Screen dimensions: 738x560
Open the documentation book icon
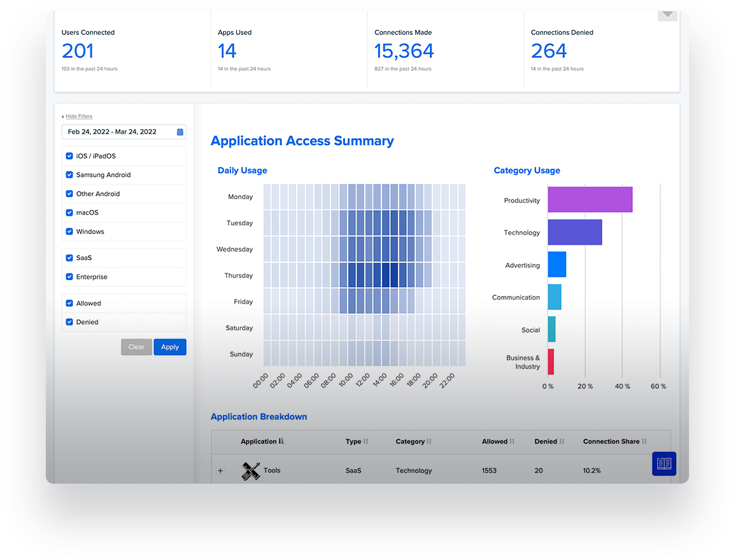pyautogui.click(x=664, y=463)
